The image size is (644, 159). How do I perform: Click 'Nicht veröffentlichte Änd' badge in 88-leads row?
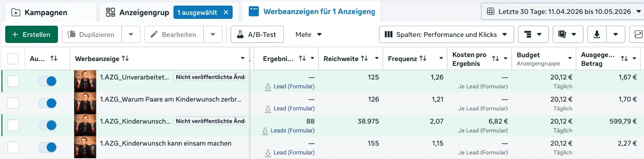pyautogui.click(x=209, y=121)
